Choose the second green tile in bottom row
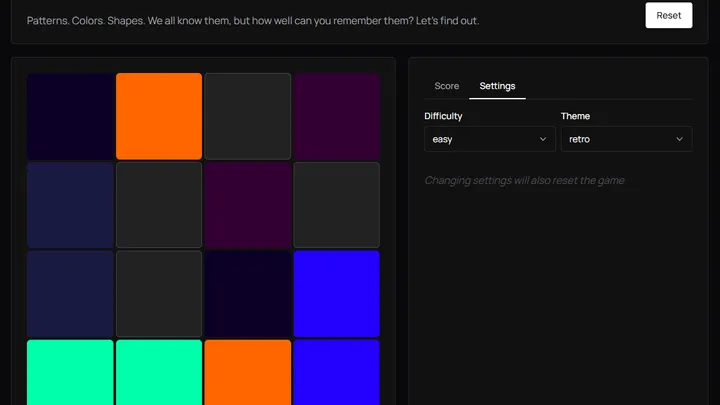720x405 pixels. (159, 373)
